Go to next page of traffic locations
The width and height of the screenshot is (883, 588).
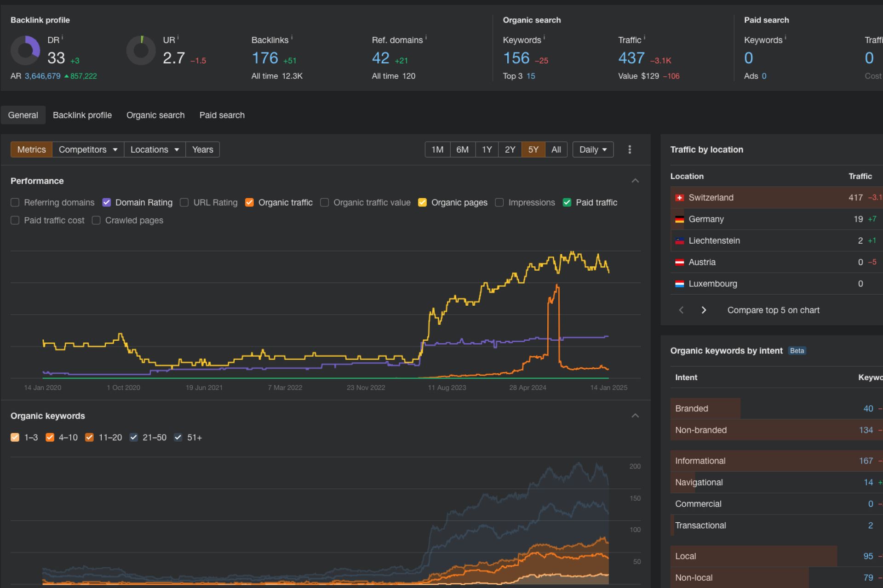[x=704, y=310]
